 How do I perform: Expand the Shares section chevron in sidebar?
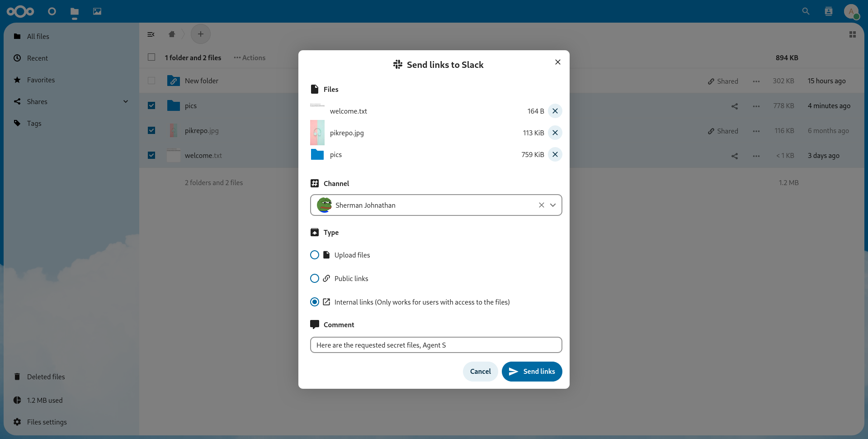pos(126,101)
